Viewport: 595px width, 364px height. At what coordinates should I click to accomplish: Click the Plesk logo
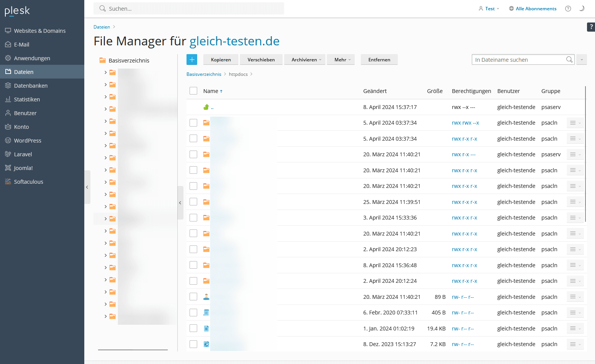tap(17, 11)
